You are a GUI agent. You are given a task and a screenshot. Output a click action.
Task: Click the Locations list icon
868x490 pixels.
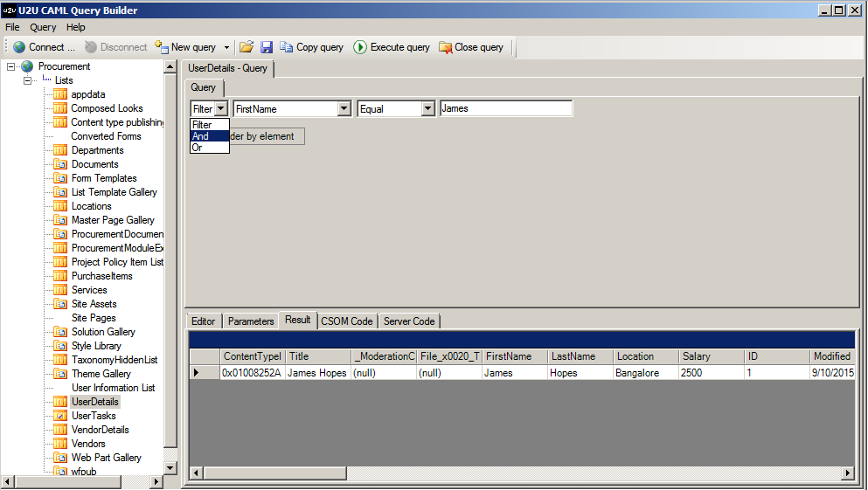click(60, 206)
